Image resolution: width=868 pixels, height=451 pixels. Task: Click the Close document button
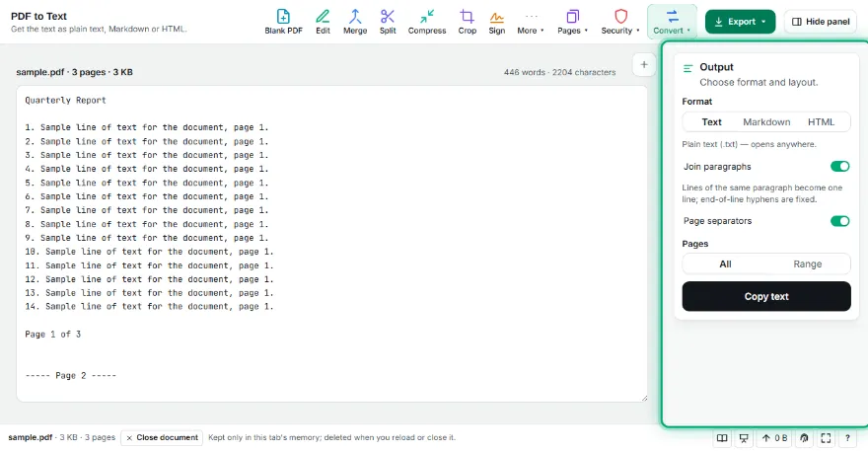[x=162, y=438]
